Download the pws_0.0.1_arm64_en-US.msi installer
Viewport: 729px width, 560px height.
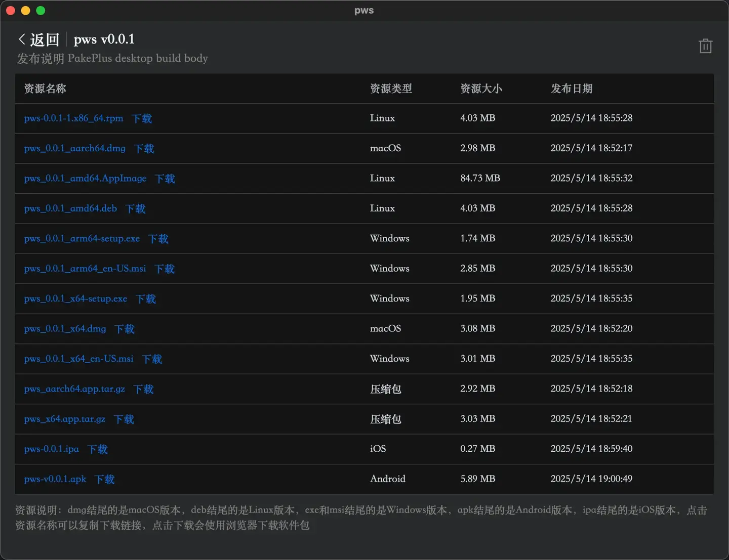coord(164,269)
